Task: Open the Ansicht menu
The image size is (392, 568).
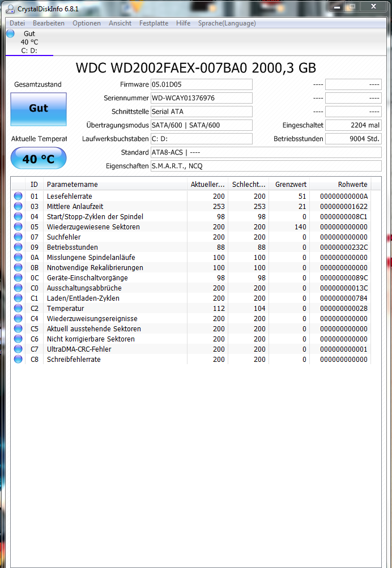Action: click(120, 23)
